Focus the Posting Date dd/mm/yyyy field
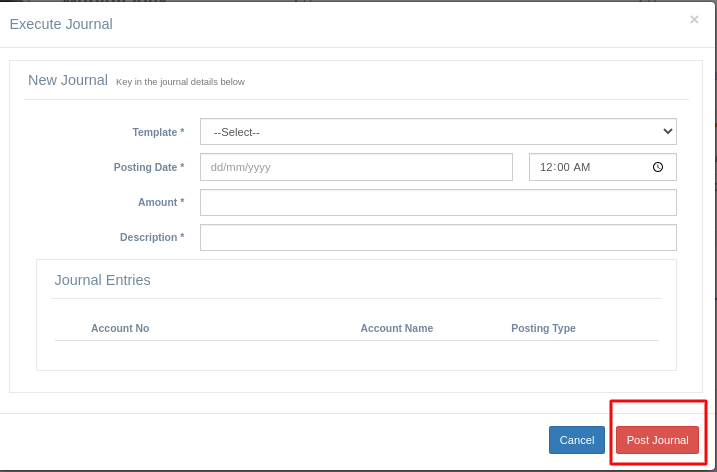717x472 pixels. point(356,167)
